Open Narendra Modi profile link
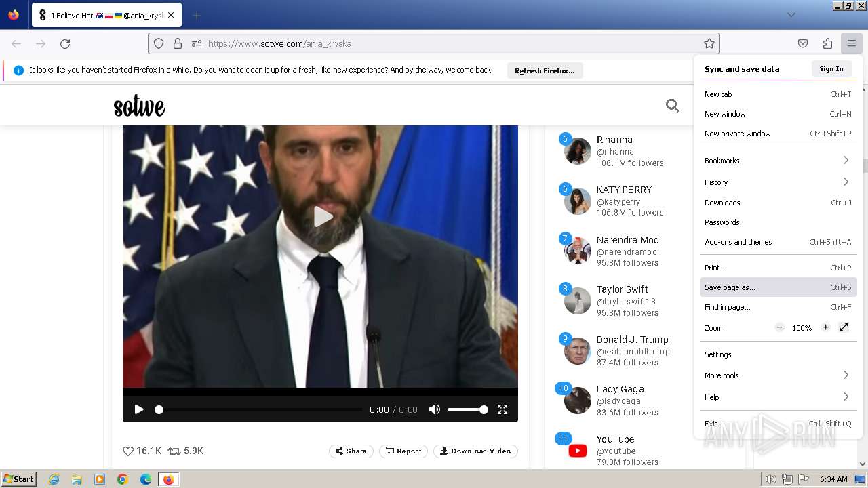Viewport: 868px width, 488px height. 629,240
